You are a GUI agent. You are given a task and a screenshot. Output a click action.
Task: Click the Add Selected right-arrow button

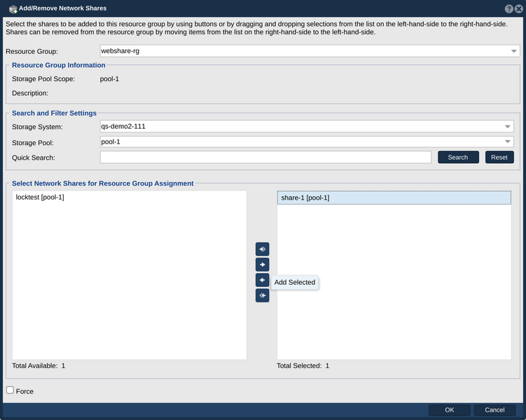click(263, 265)
